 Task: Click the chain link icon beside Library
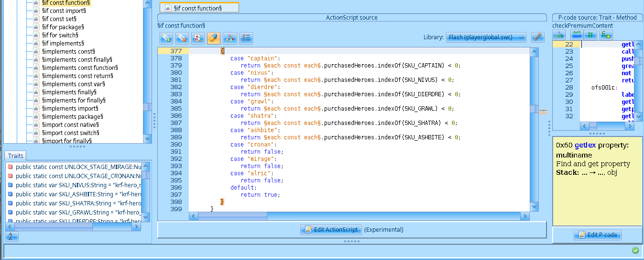tap(538, 37)
